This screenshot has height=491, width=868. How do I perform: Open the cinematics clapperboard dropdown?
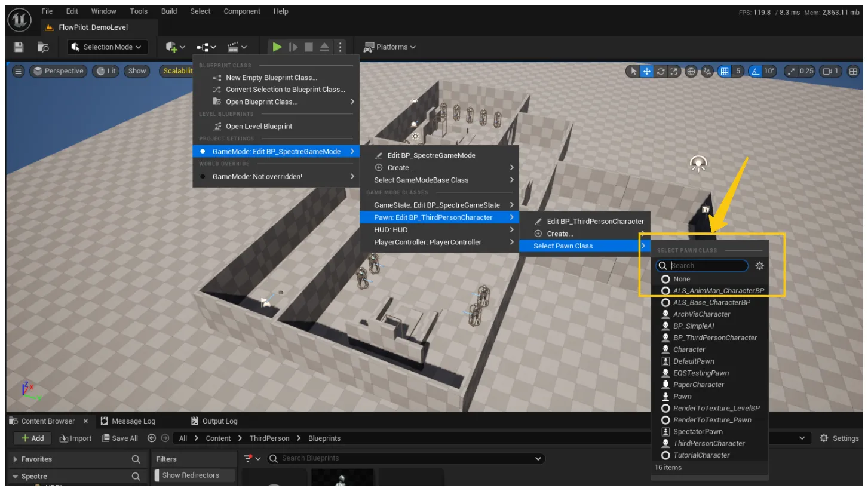point(237,47)
